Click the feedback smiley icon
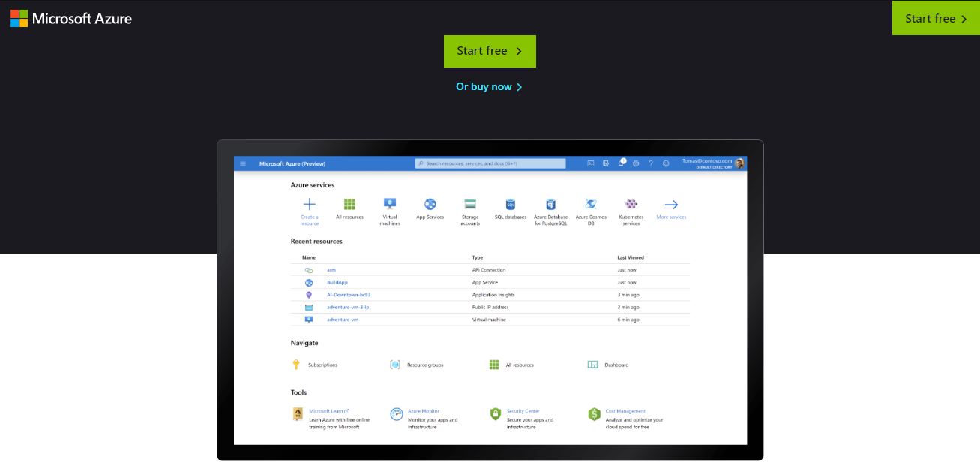This screenshot has height=471, width=980. (x=666, y=163)
